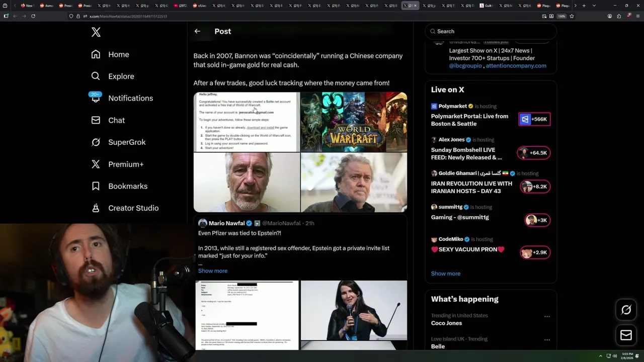Click the browser address bar URL
The height and width of the screenshot is (362, 644).
point(128,16)
